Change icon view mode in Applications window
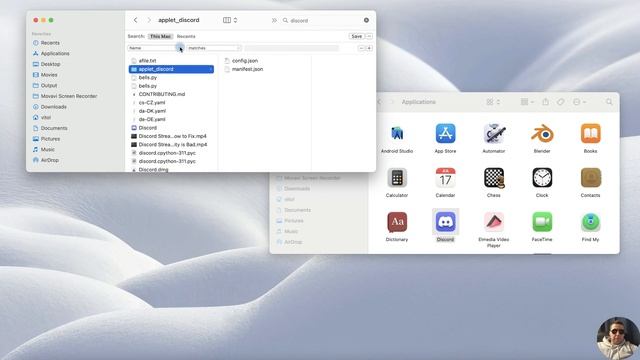 (493, 102)
